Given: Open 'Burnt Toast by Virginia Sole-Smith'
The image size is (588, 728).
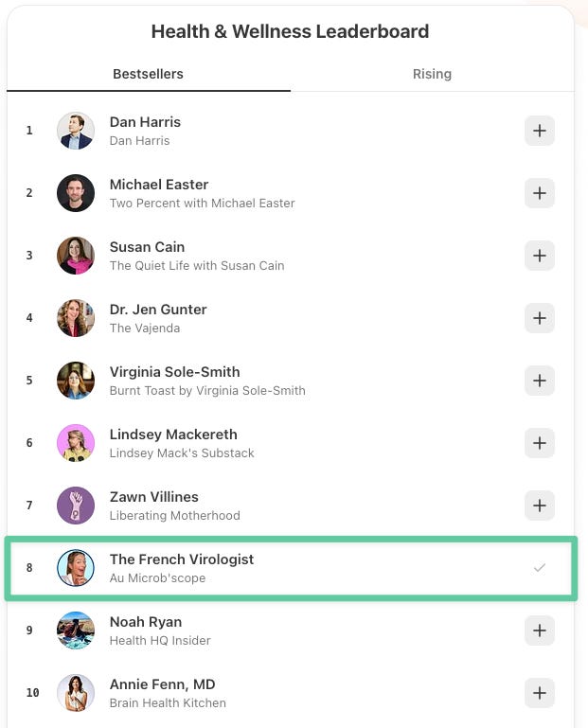Looking at the screenshot, I should [x=207, y=390].
